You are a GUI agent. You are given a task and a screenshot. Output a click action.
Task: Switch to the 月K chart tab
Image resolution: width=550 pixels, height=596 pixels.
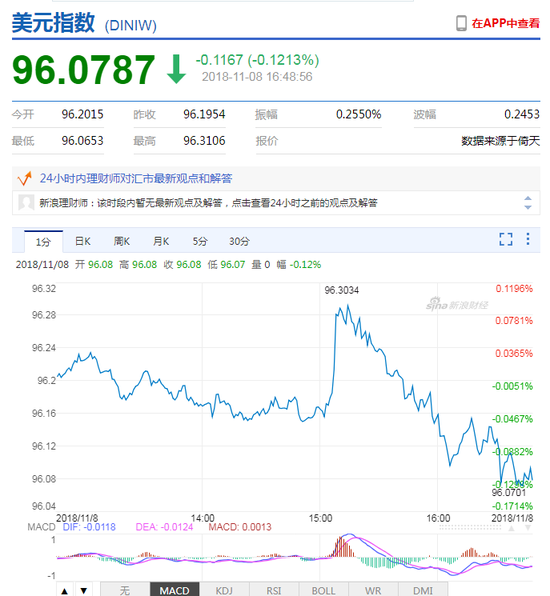(161, 241)
